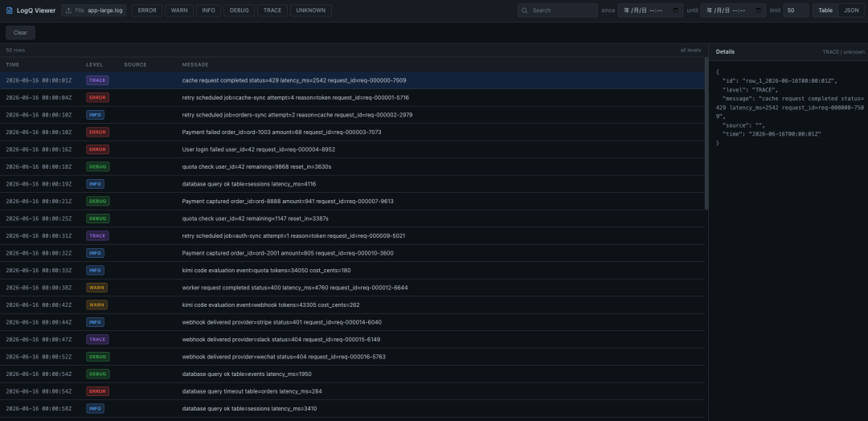Focus the Search input field

(x=558, y=10)
